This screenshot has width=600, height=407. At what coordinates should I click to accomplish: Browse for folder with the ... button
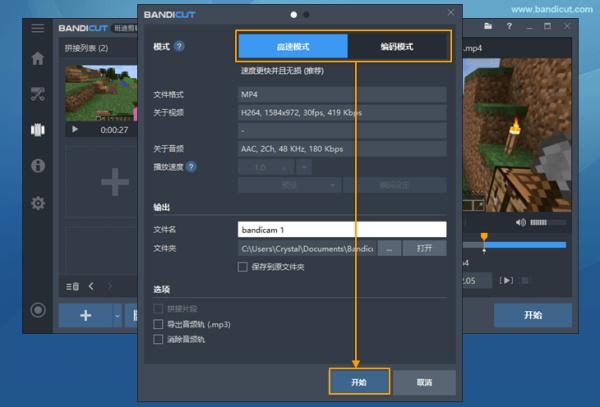coord(389,248)
